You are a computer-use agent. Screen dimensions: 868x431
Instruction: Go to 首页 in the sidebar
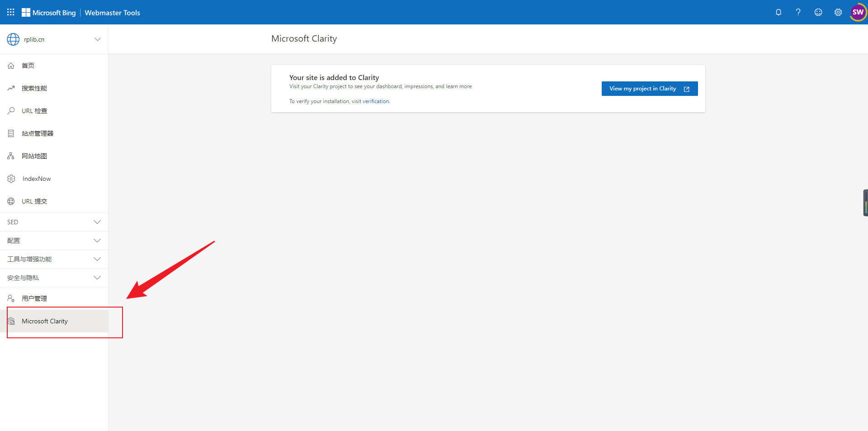click(28, 66)
